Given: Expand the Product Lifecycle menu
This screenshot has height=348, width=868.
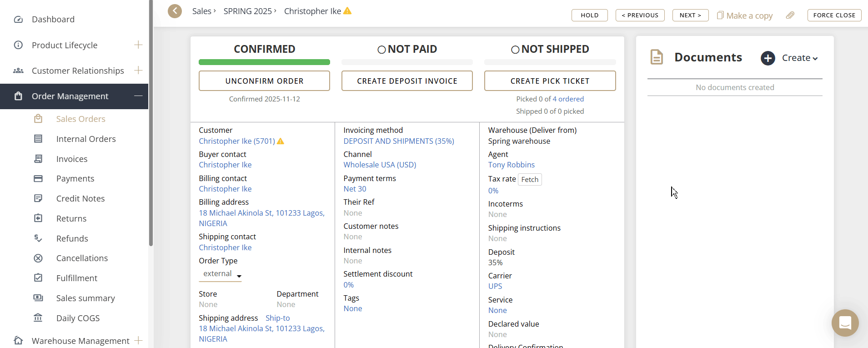Looking at the screenshot, I should (x=138, y=45).
